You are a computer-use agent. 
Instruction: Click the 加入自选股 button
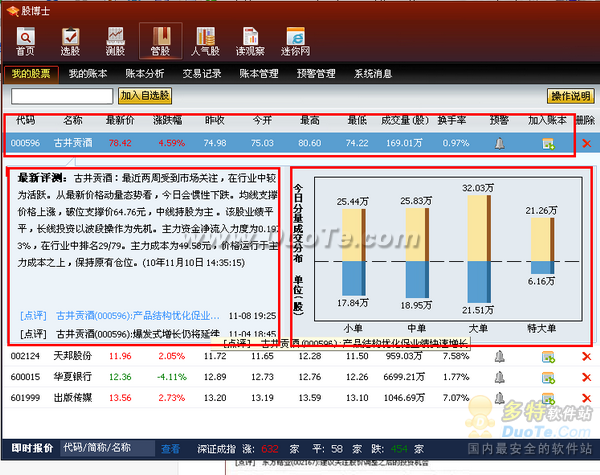coord(145,96)
